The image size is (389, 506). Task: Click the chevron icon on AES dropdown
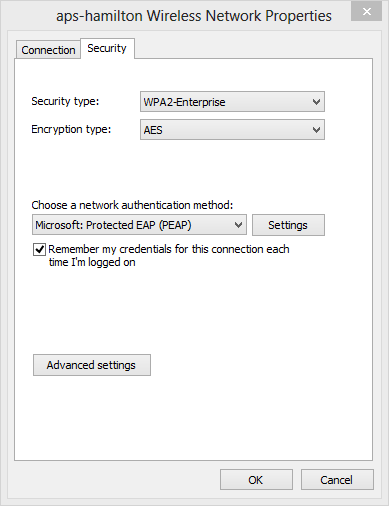tap(316, 130)
